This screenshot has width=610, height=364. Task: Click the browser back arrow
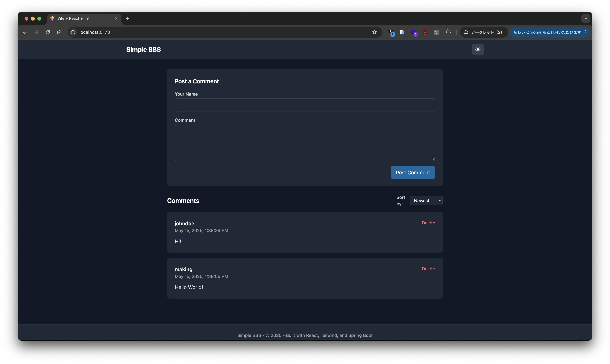pos(25,32)
